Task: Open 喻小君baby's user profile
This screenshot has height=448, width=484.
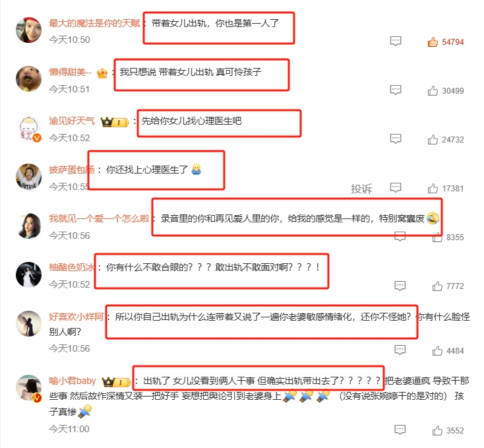Action: tap(73, 381)
